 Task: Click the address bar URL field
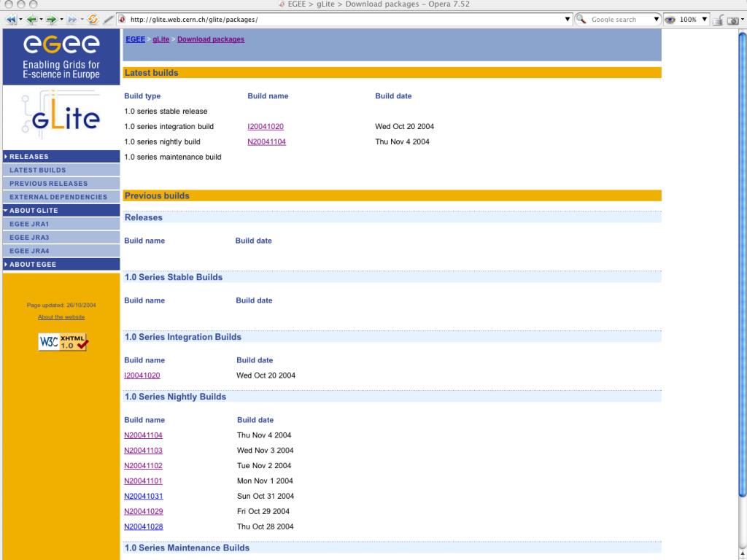click(x=345, y=20)
